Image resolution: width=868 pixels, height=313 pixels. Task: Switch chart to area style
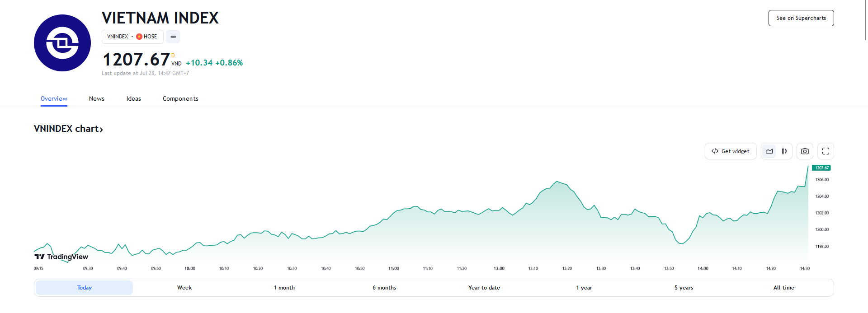tap(769, 151)
